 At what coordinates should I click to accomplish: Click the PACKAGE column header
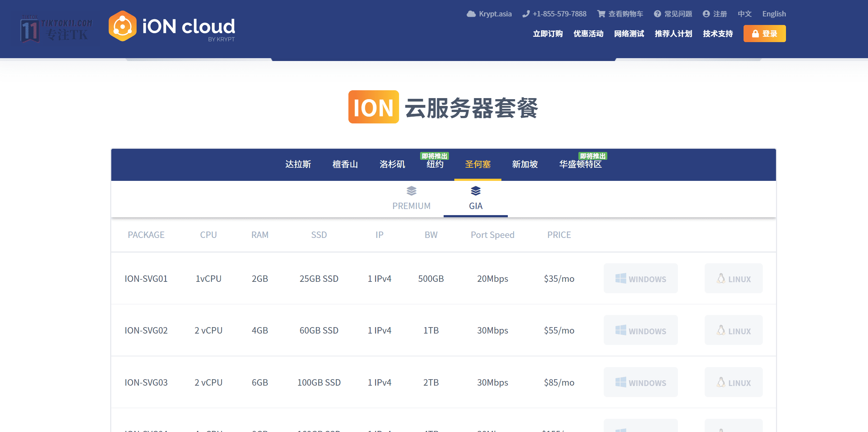146,235
